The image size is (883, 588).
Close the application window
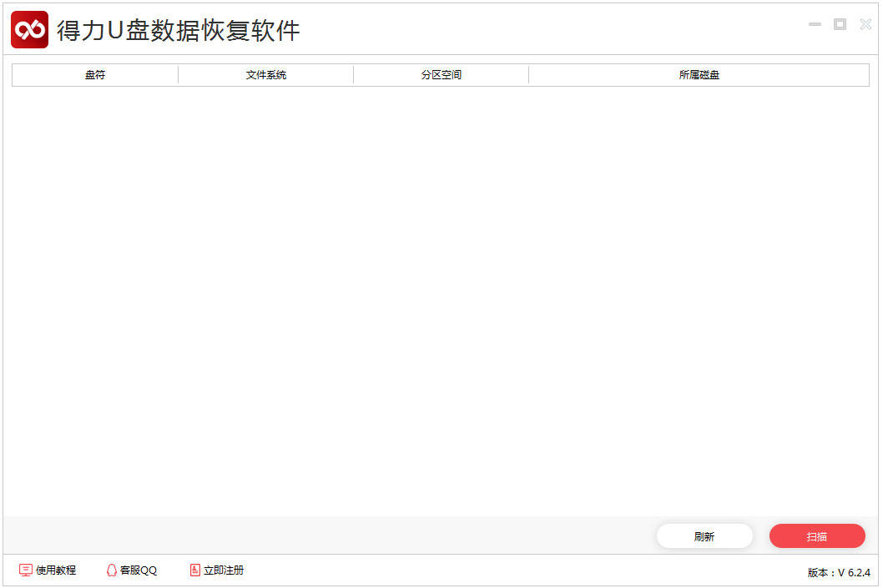point(865,24)
